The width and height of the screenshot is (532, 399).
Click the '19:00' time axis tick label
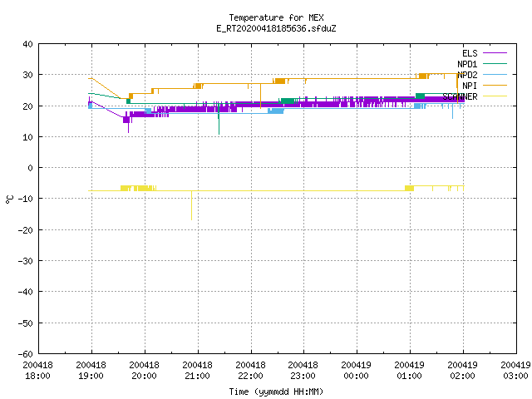click(x=91, y=376)
